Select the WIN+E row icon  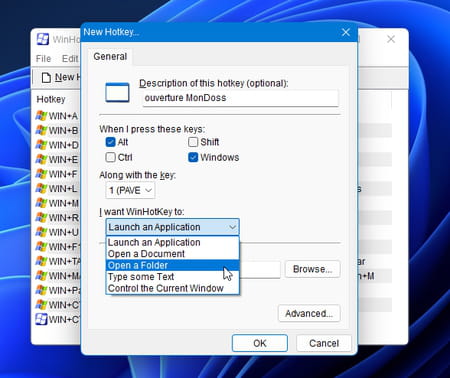tap(41, 159)
